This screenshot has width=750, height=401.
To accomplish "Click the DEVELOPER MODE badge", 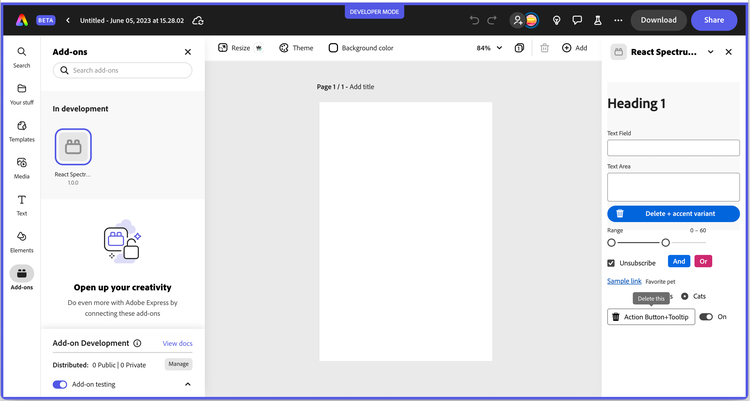I will tap(375, 12).
